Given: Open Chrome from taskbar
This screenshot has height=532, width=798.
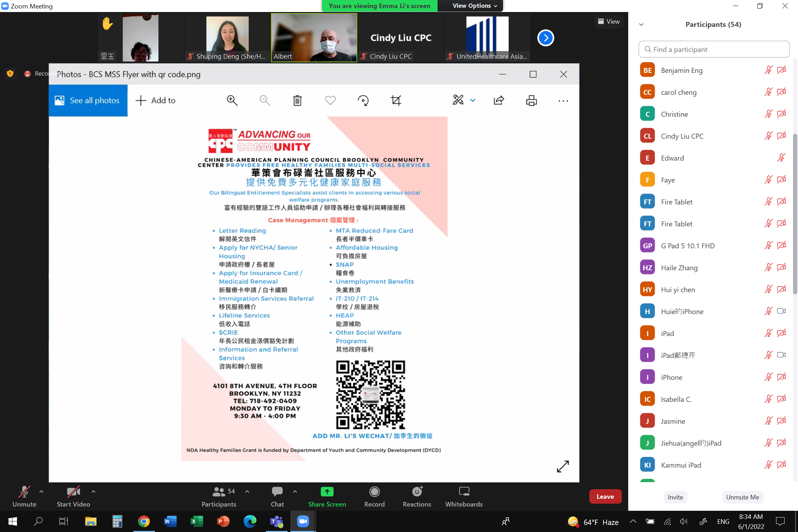Looking at the screenshot, I should click(x=144, y=521).
